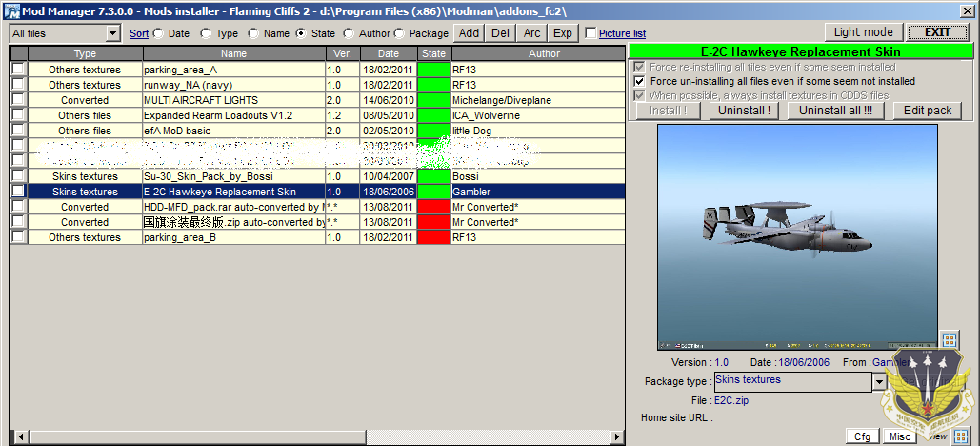Choose the Package sort radio button
Viewport: 980px width, 446px height.
(x=399, y=33)
